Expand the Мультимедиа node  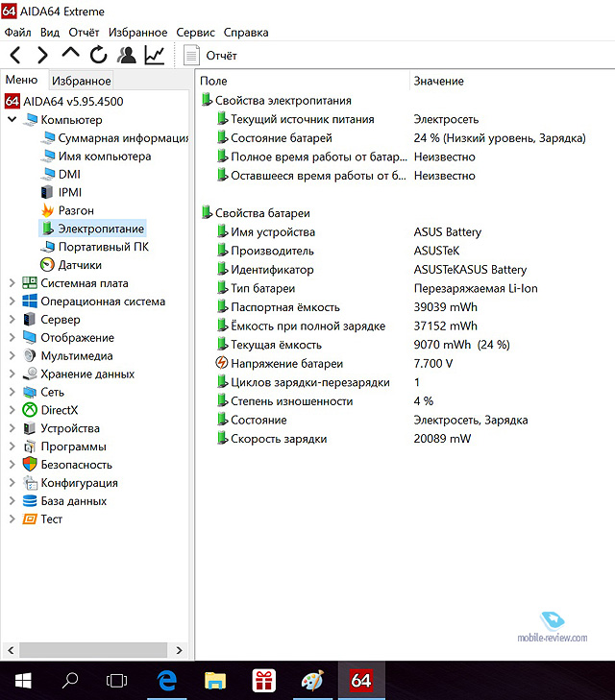click(12, 356)
